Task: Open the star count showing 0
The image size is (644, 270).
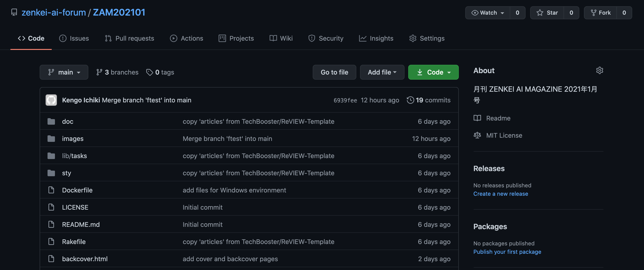Action: (571, 13)
